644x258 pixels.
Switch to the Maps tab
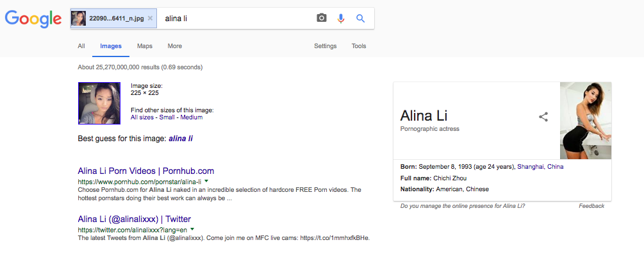144,46
